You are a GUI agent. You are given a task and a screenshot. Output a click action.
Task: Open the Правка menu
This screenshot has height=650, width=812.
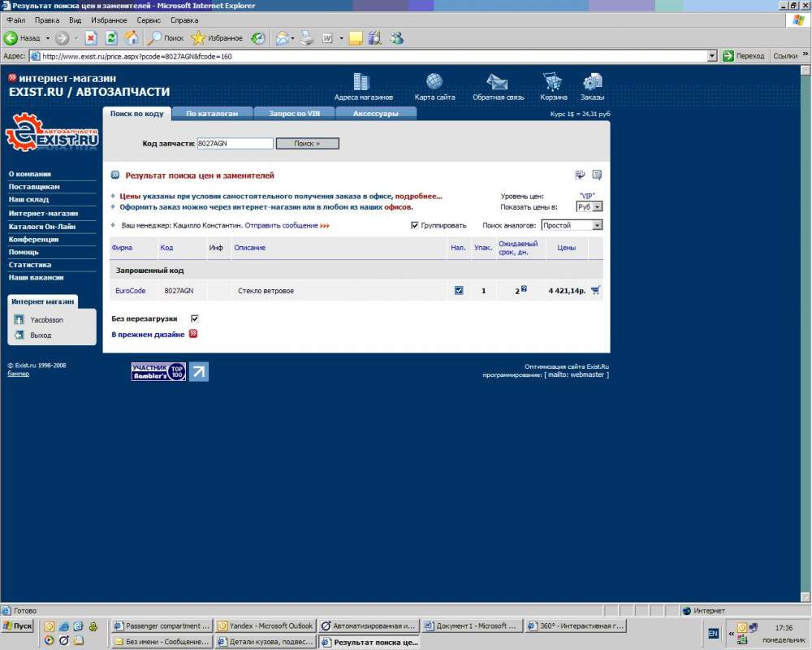(x=46, y=20)
